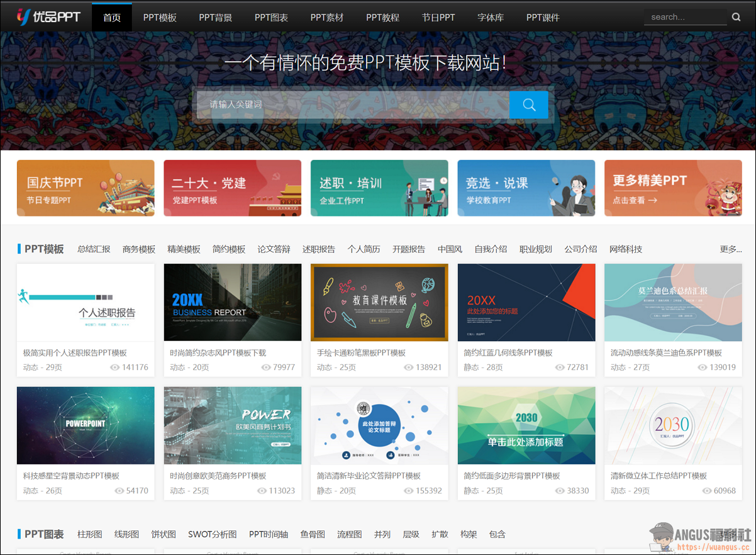This screenshot has width=756, height=555.
Task: Select 鱼骨图 chart category
Action: 313,534
